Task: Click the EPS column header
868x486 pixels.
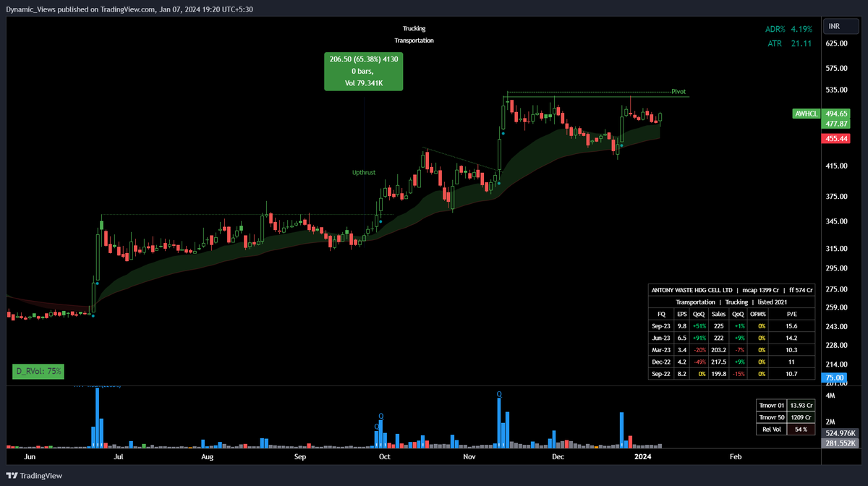Action: [681, 314]
